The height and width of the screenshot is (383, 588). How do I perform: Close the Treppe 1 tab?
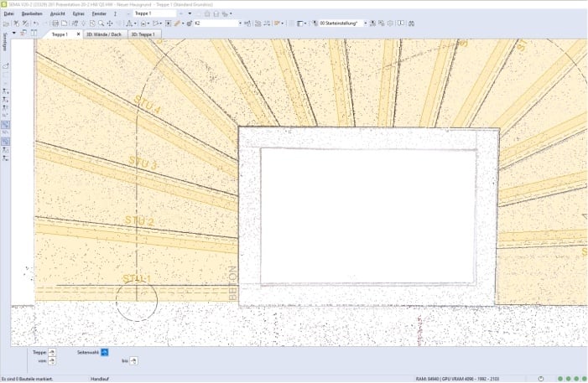(78, 34)
